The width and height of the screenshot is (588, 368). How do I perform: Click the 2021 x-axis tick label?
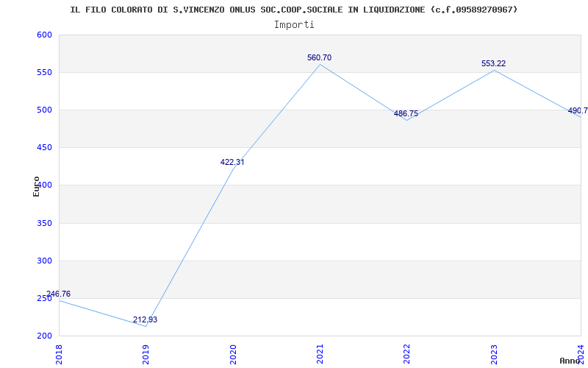click(x=320, y=354)
